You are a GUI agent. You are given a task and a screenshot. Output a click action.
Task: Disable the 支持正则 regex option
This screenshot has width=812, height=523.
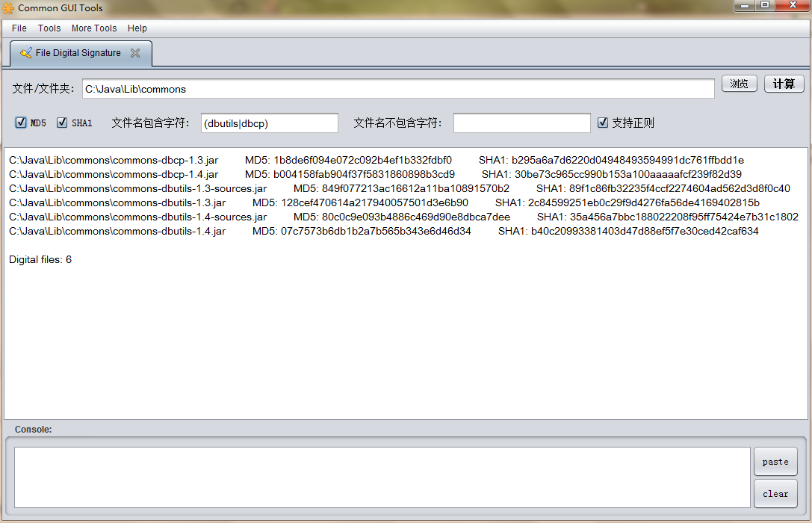tap(603, 123)
